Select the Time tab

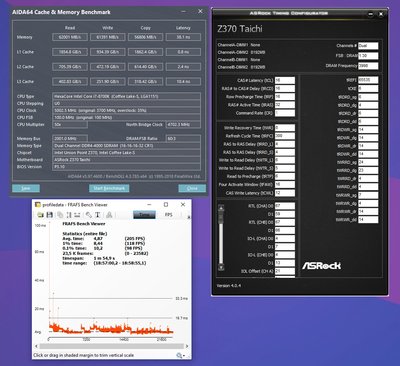(144, 215)
